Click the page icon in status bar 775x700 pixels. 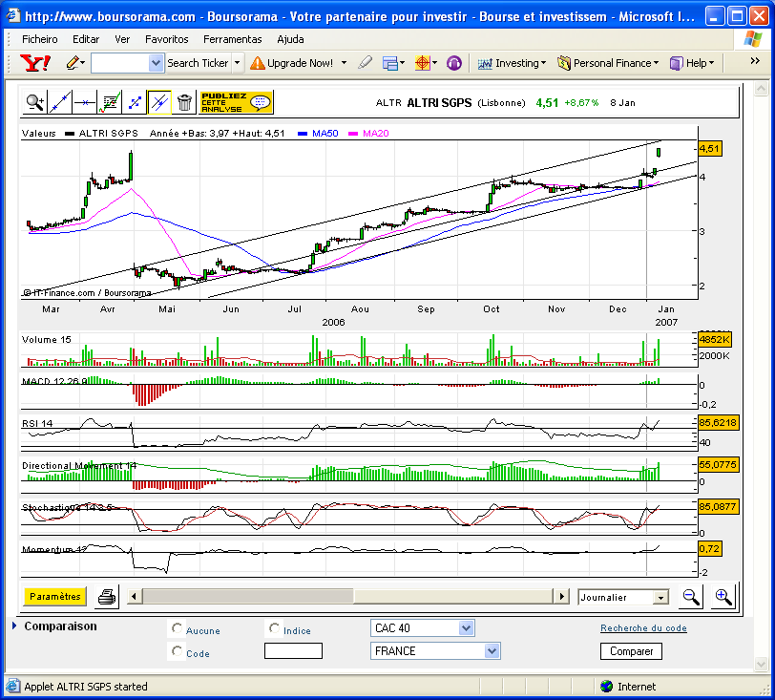coord(13,686)
